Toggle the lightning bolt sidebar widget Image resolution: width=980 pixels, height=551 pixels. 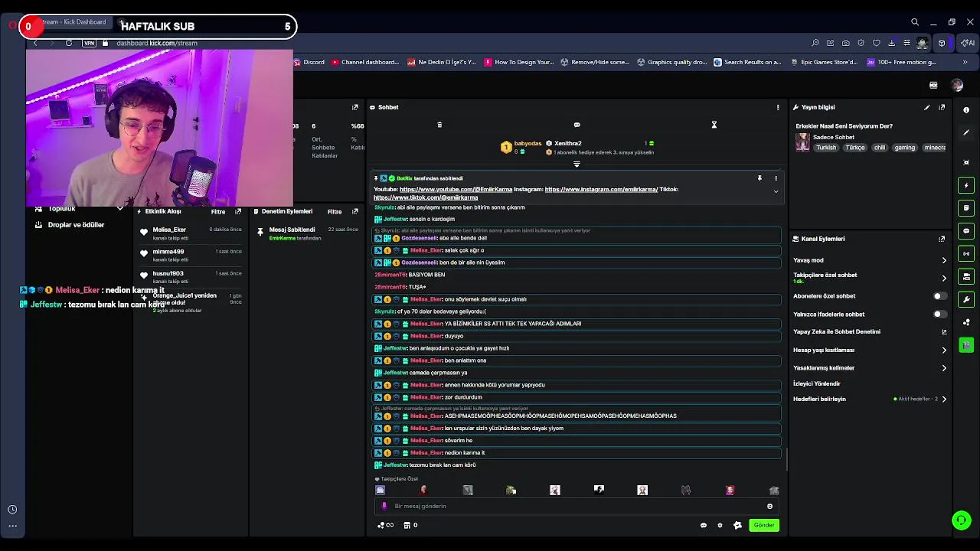coord(966,185)
